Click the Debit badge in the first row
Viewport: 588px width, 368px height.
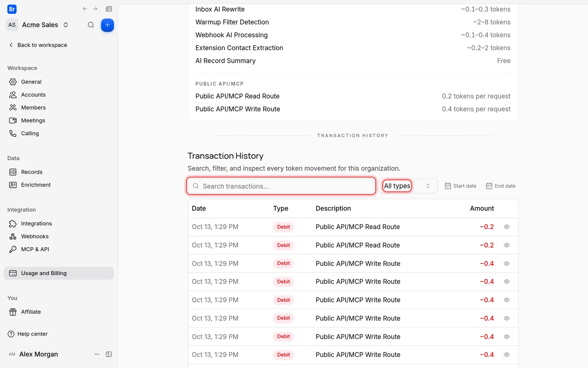tap(283, 227)
